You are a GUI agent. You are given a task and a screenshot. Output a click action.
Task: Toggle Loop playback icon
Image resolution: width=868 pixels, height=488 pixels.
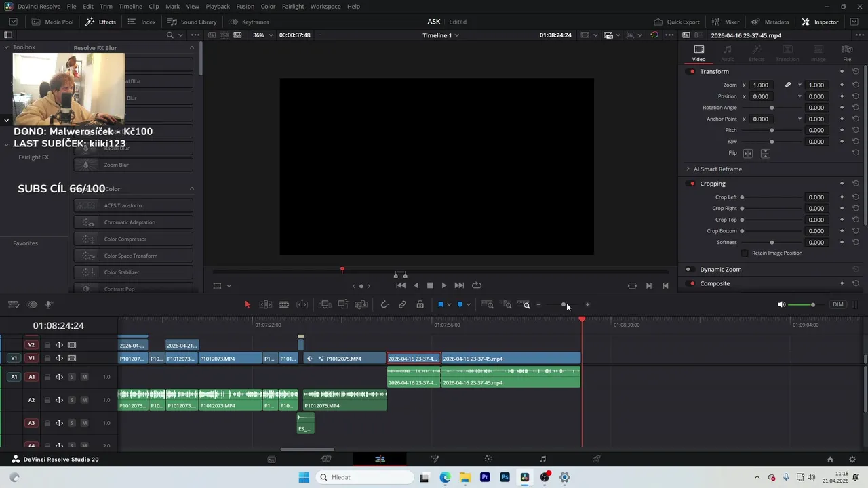477,285
